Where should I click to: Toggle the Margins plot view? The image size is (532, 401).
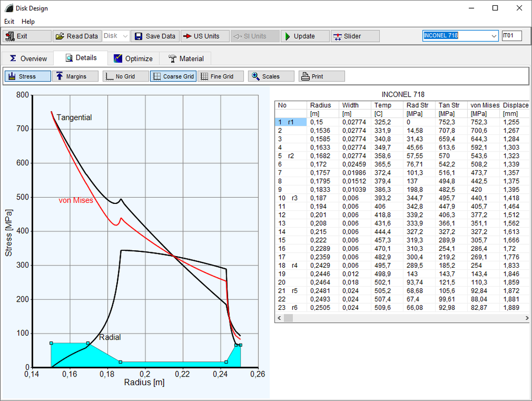[75, 76]
